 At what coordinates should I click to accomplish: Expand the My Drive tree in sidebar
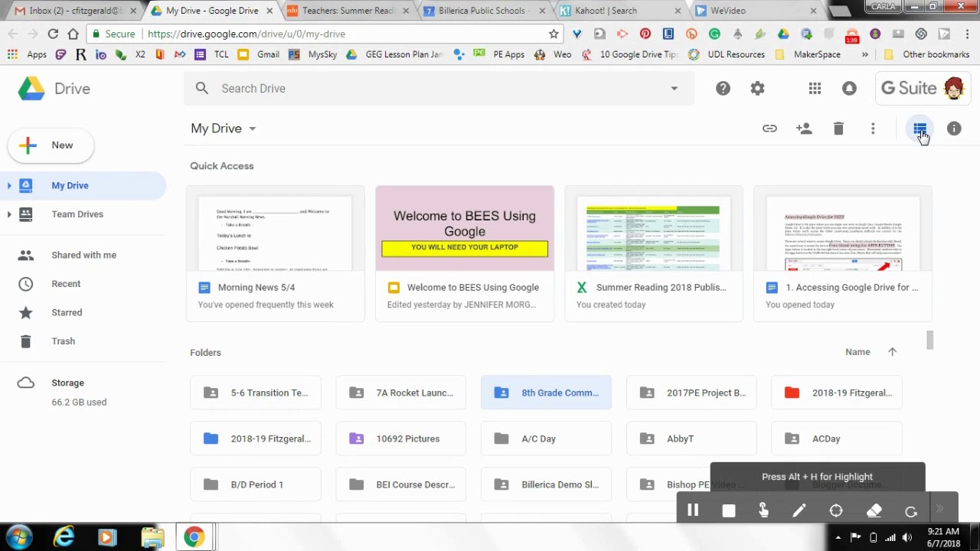point(9,185)
